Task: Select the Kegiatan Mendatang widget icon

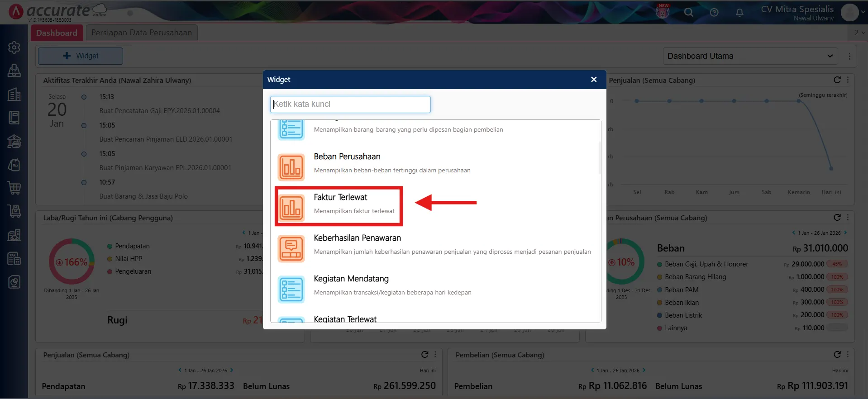Action: point(291,289)
